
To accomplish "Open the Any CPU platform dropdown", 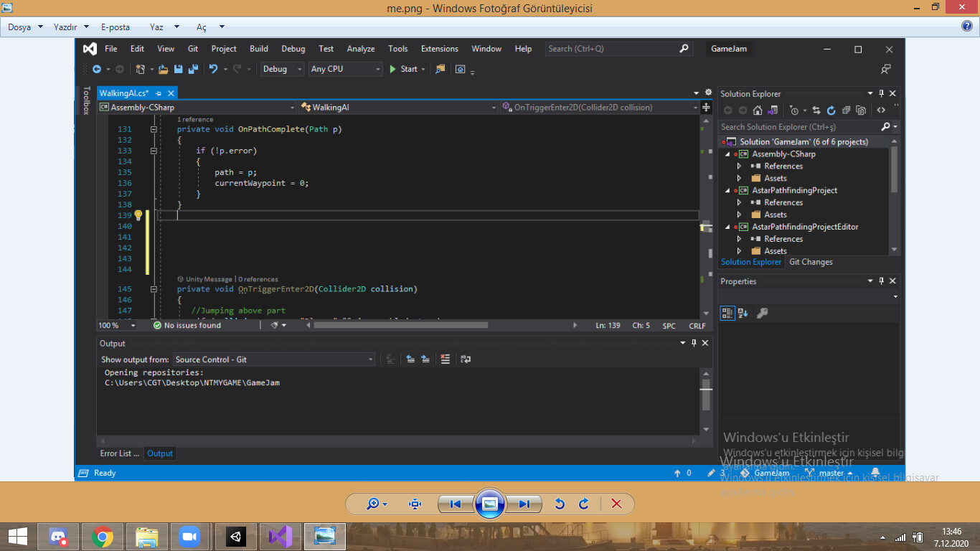I will [378, 69].
